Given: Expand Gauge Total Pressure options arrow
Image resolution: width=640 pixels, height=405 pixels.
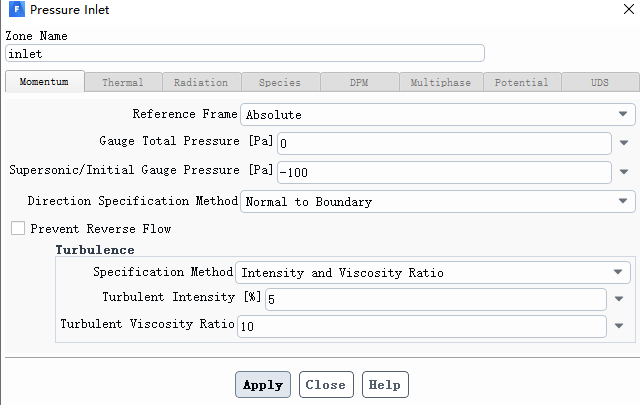Looking at the screenshot, I should pos(624,143).
